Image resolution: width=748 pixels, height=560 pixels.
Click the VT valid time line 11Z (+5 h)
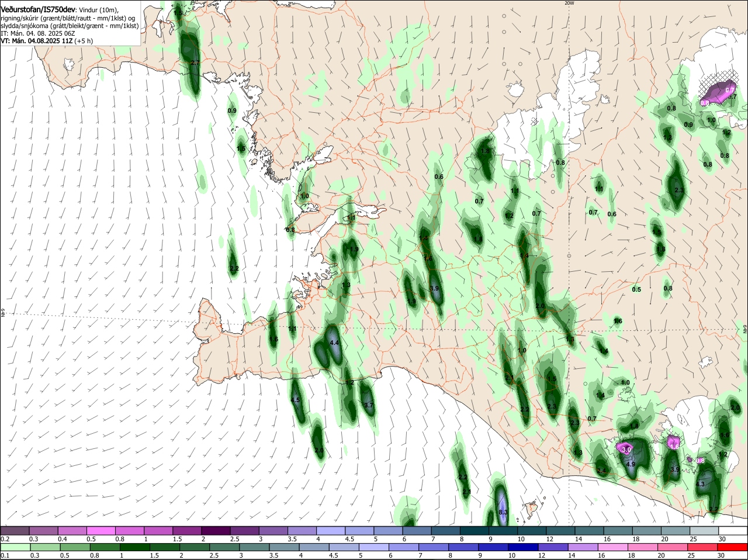tap(47, 41)
